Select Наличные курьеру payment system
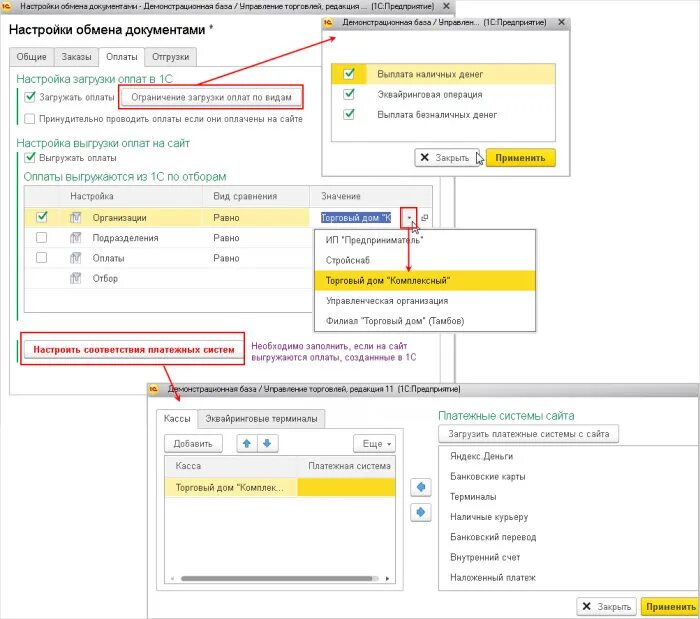Screen dimensions: 700x619 click(x=489, y=517)
